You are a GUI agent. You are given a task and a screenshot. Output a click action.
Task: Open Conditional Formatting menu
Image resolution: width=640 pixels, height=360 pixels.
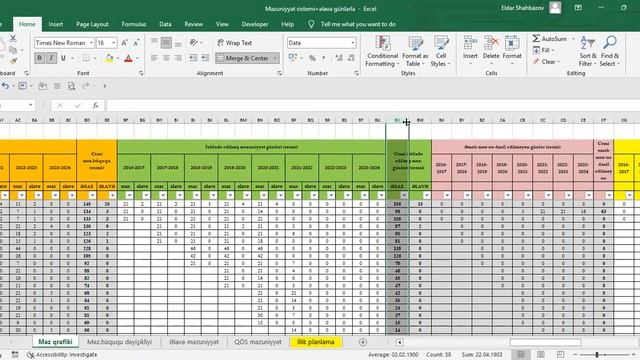[x=382, y=51]
